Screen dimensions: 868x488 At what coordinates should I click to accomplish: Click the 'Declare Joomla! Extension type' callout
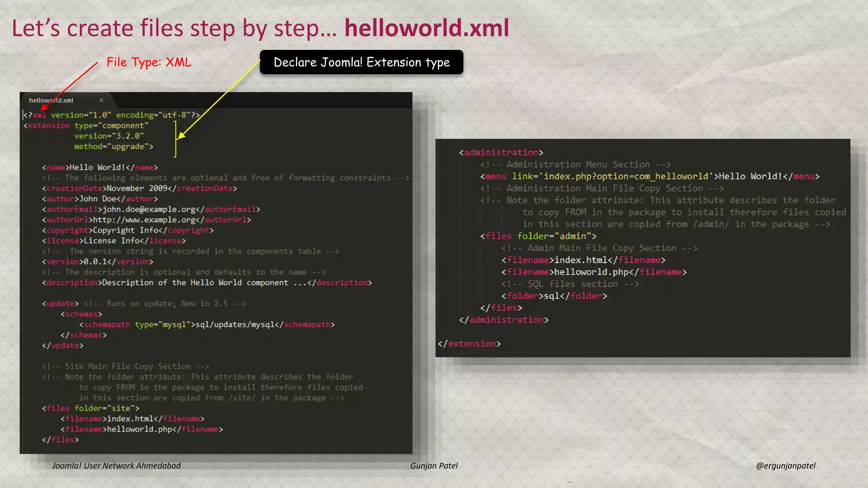point(362,62)
